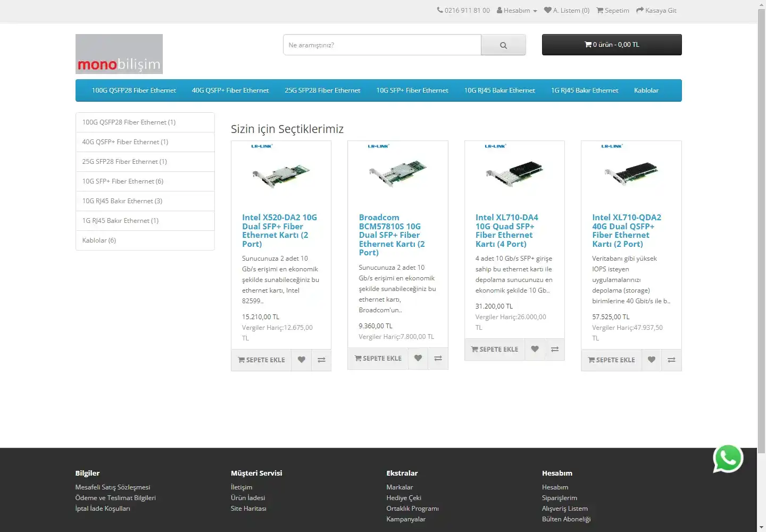This screenshot has width=766, height=532.
Task: Open Kablolar nav menu item
Action: tap(646, 90)
